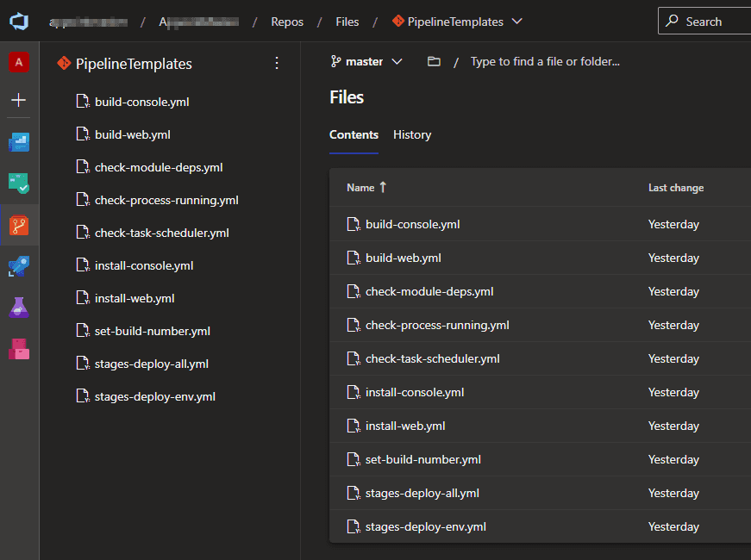This screenshot has height=560, width=751.
Task: Click folder icon beside path field
Action: pyautogui.click(x=434, y=62)
